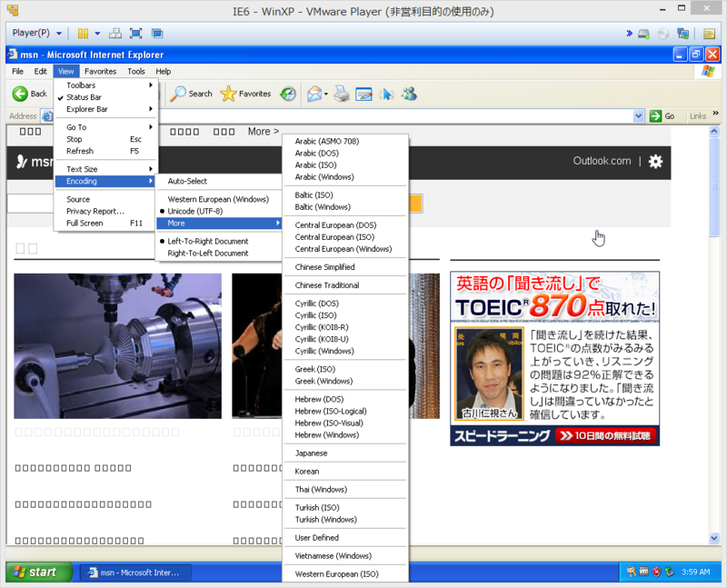Click the green Back arrow icon
The image size is (727, 588).
pyautogui.click(x=20, y=94)
